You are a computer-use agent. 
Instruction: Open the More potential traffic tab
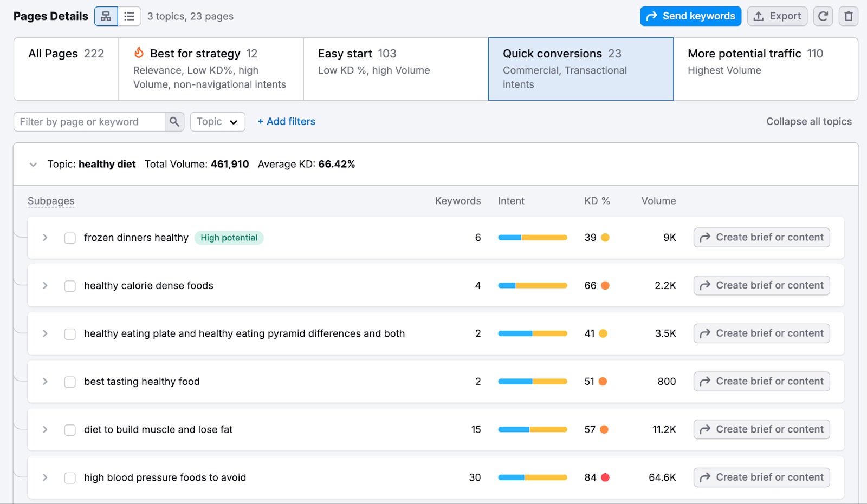[766, 69]
